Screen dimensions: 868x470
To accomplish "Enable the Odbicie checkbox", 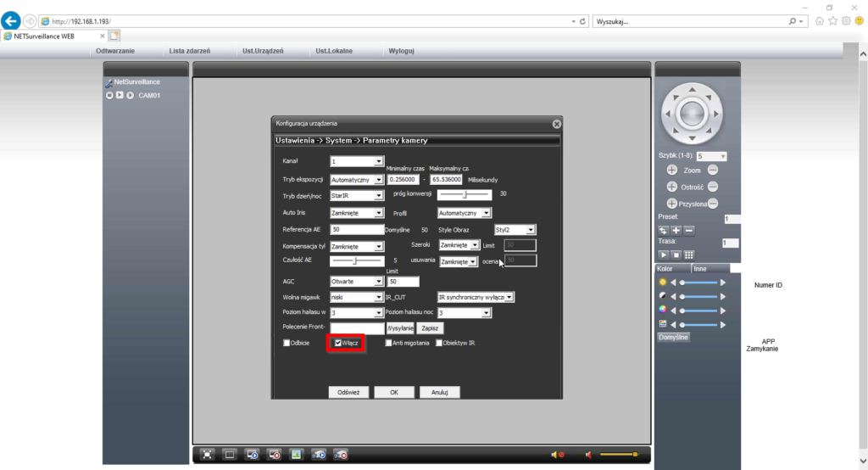I will (x=287, y=343).
